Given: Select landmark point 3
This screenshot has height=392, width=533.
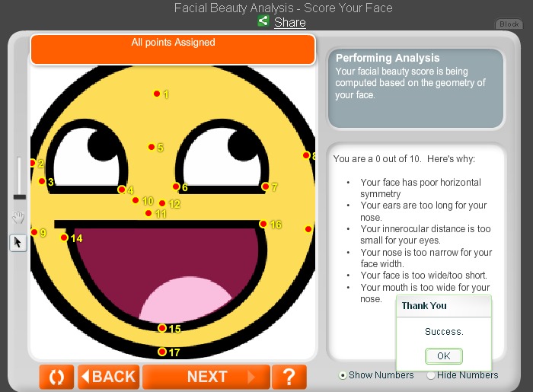Looking at the screenshot, I should pyautogui.click(x=42, y=181).
